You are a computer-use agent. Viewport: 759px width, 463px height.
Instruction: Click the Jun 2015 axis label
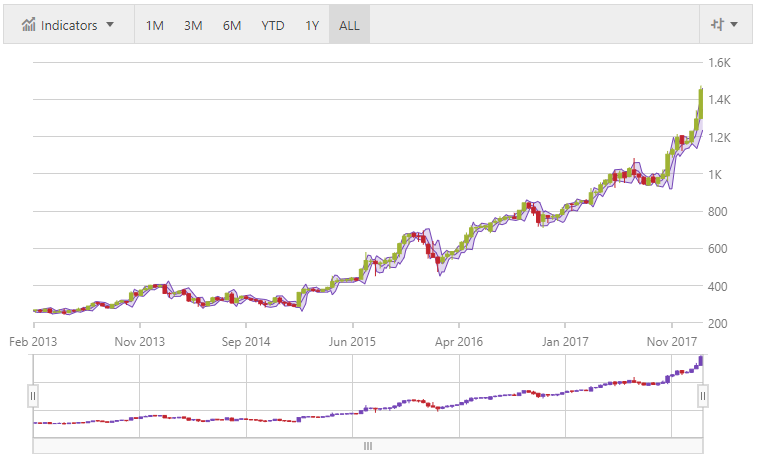[352, 342]
